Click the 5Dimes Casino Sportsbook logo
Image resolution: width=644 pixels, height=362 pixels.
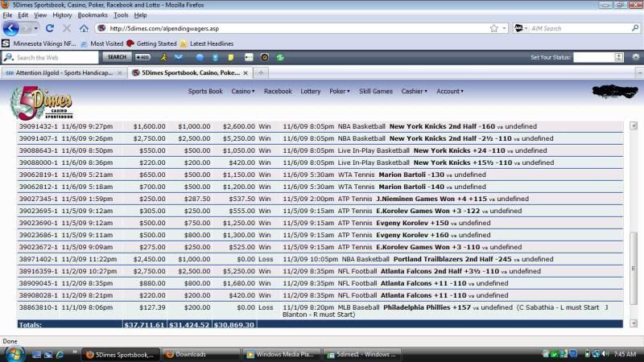point(41,103)
